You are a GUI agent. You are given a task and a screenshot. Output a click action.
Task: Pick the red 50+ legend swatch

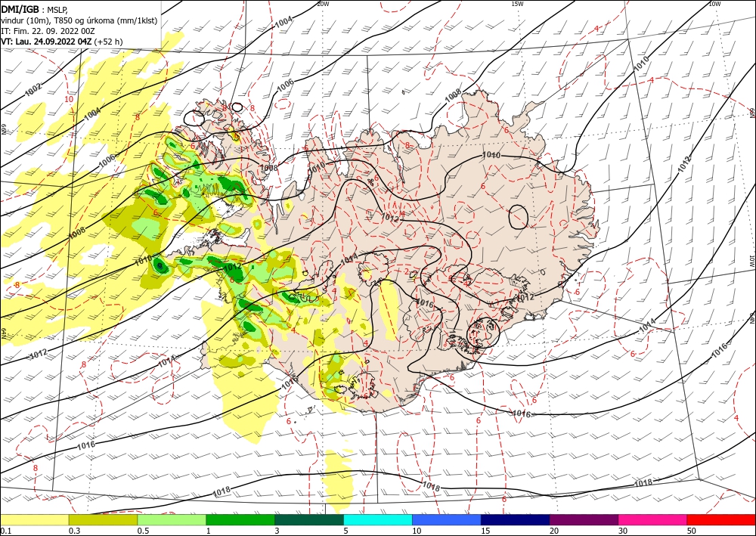[x=721, y=519]
